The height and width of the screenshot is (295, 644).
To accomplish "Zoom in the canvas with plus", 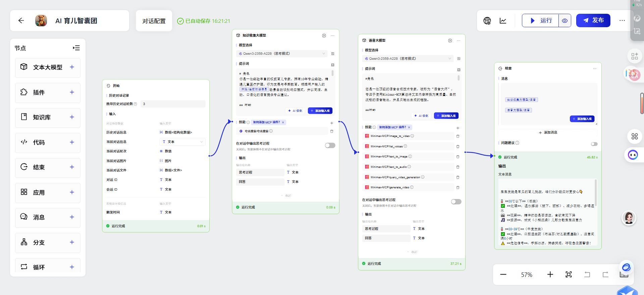I will click(x=550, y=275).
